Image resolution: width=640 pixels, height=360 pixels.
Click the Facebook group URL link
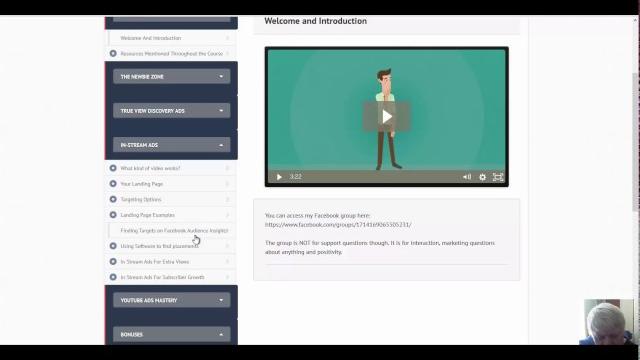click(x=338, y=224)
